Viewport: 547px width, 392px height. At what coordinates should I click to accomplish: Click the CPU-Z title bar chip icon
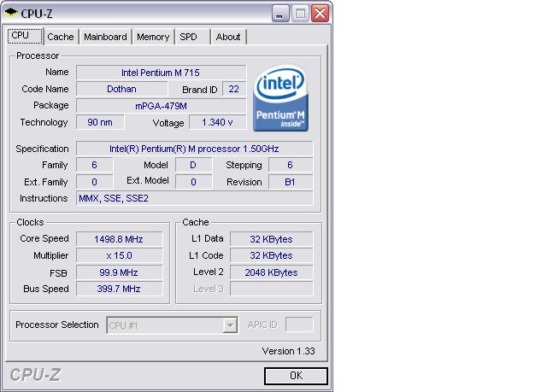tap(11, 13)
